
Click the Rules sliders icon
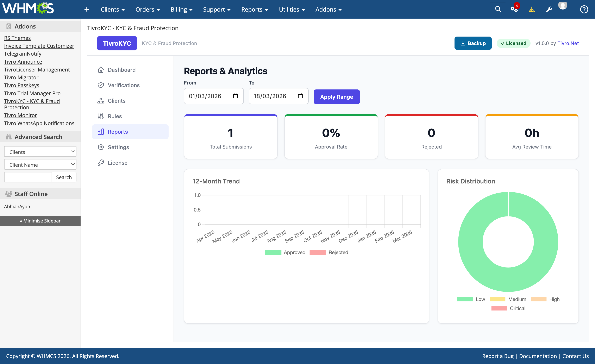[x=101, y=116]
